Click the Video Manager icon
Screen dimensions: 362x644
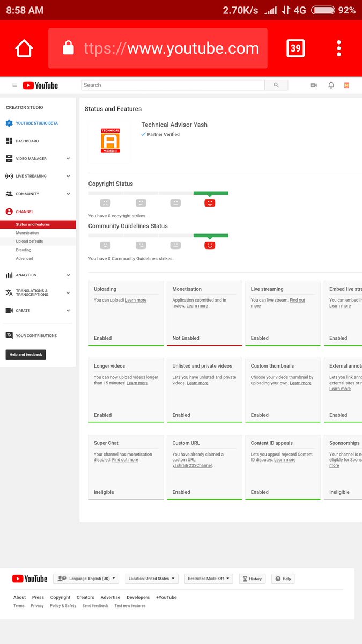point(9,158)
